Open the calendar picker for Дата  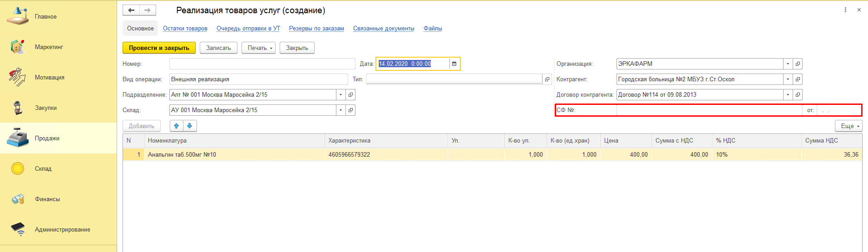454,64
